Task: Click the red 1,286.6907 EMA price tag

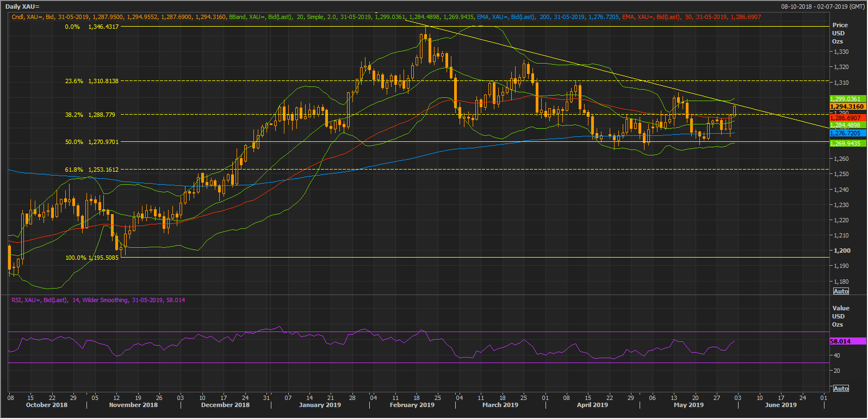Action: (847, 118)
